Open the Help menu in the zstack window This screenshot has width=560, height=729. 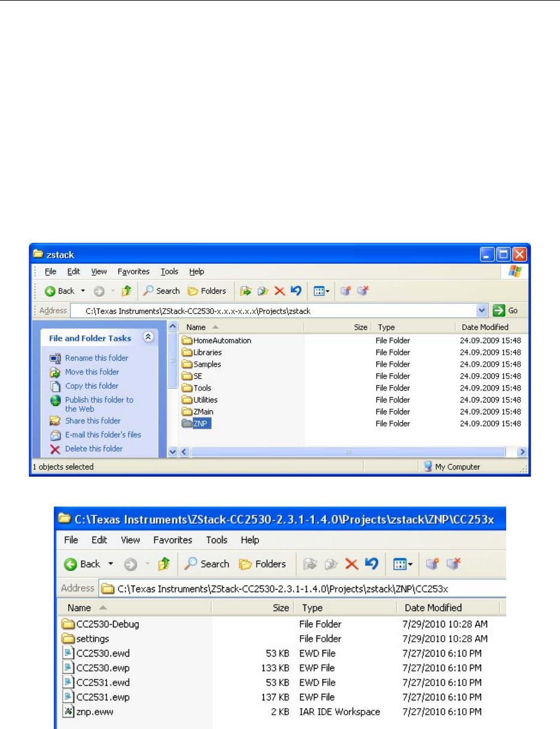click(x=197, y=272)
